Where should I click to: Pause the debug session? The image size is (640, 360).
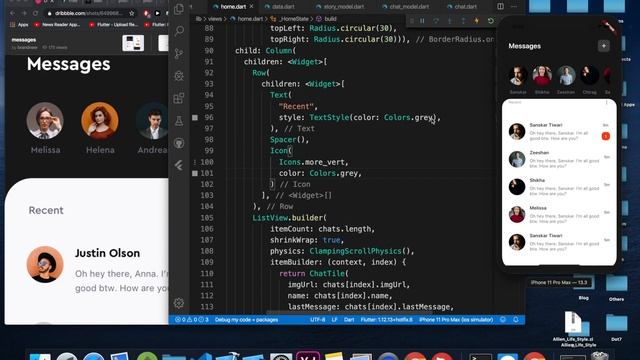point(422,20)
